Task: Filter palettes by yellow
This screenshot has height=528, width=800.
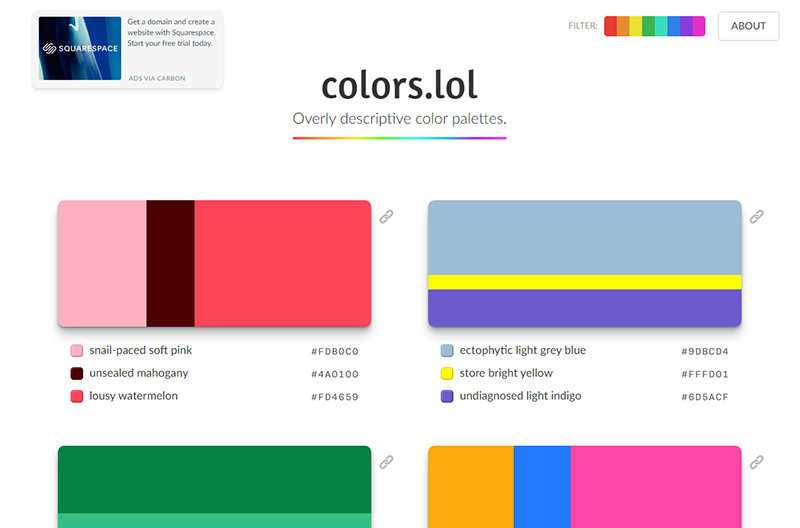Action: tap(636, 26)
